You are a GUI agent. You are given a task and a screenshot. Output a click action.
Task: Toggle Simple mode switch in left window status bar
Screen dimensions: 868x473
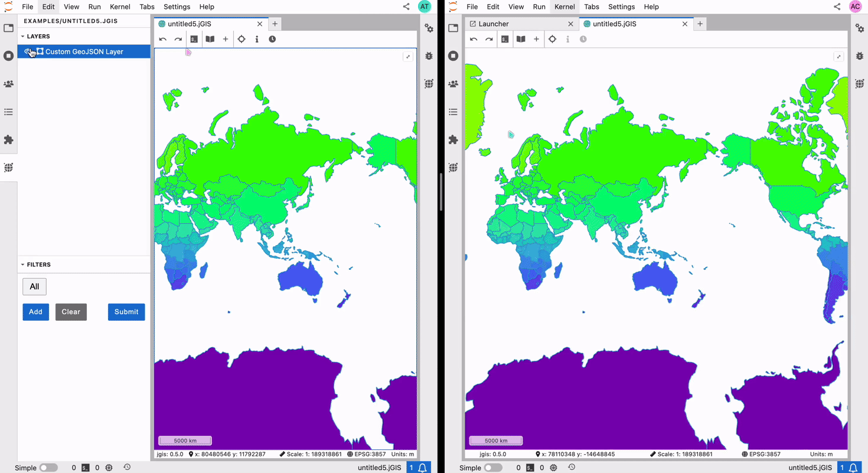48,468
